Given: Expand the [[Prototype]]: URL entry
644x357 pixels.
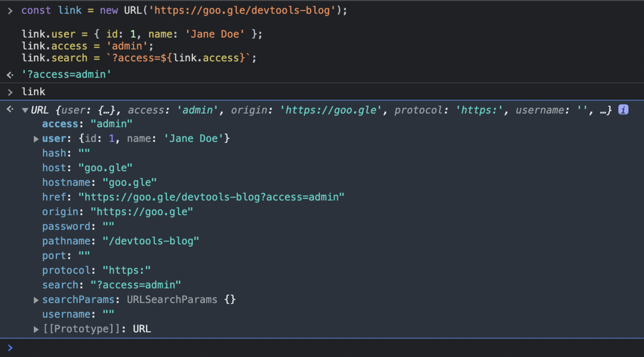Looking at the screenshot, I should pos(36,329).
